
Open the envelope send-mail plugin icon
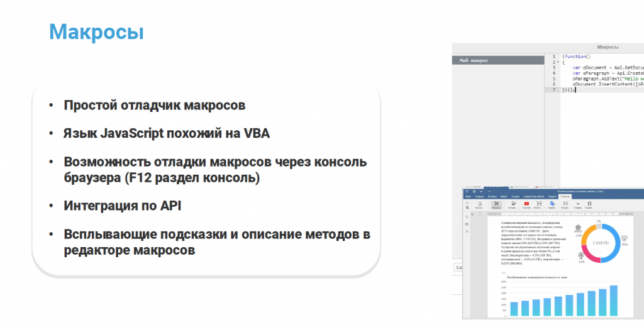[565, 204]
